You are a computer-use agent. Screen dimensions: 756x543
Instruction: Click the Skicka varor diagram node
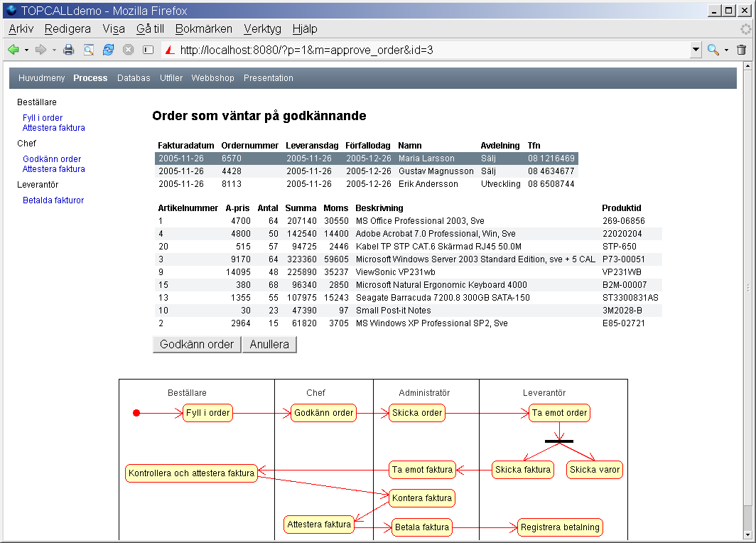595,470
